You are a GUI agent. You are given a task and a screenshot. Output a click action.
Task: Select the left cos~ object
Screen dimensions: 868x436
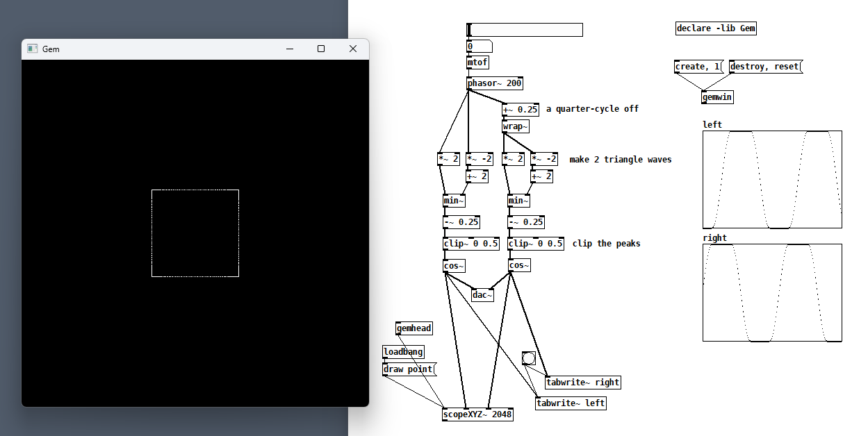tap(454, 266)
